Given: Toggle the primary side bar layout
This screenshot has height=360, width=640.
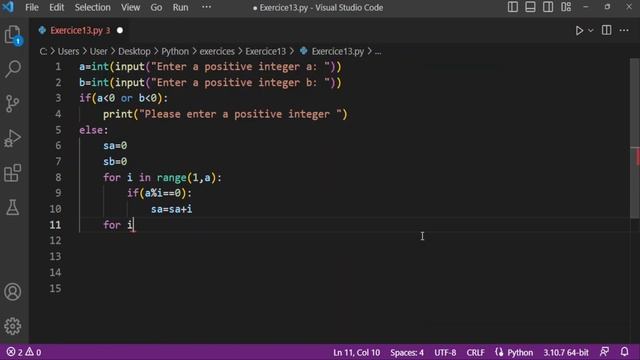Looking at the screenshot, I should (x=513, y=7).
